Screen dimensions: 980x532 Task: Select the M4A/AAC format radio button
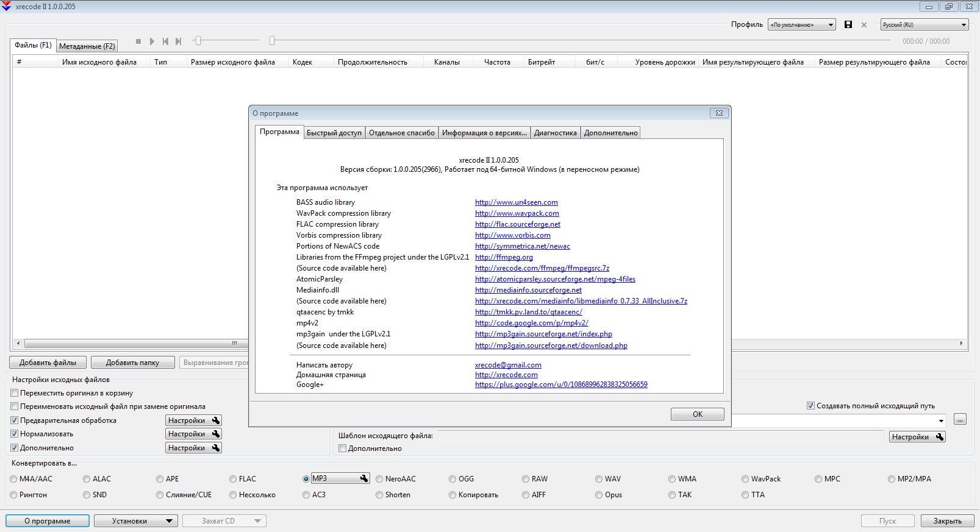pyautogui.click(x=13, y=479)
